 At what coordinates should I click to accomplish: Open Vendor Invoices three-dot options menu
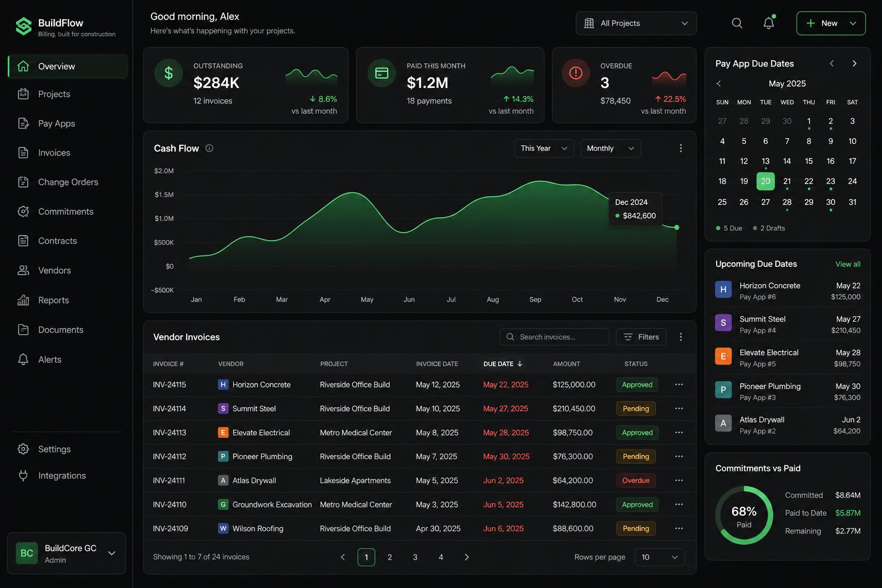(x=681, y=337)
